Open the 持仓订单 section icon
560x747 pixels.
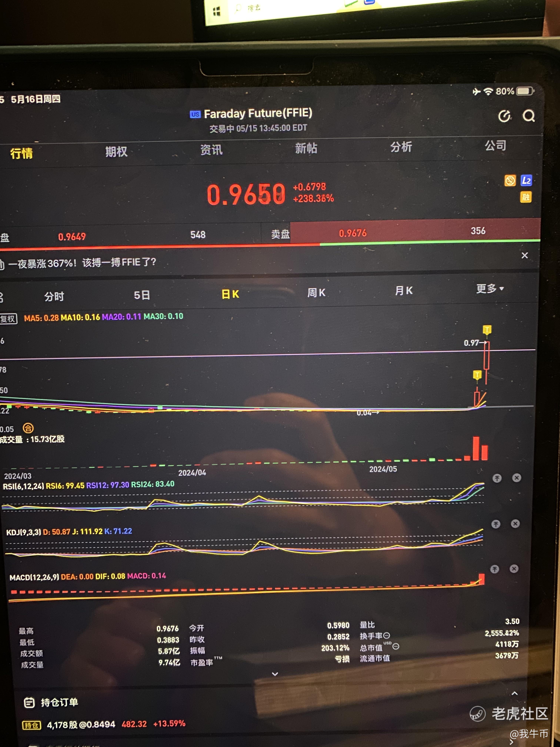[x=29, y=702]
